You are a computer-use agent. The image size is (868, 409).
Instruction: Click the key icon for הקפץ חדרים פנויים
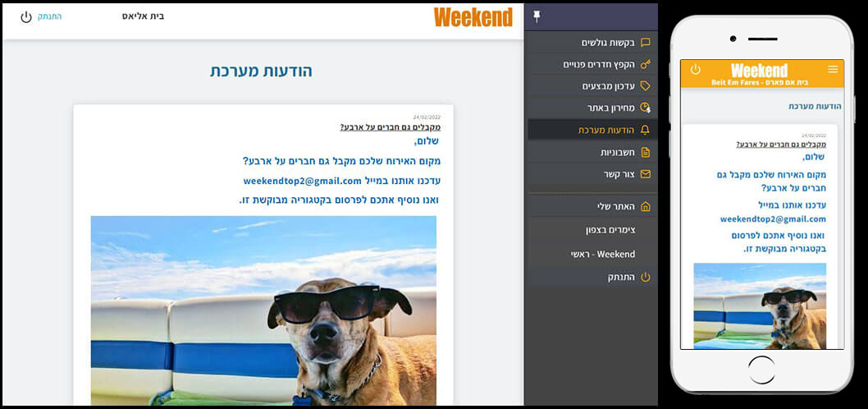click(645, 64)
